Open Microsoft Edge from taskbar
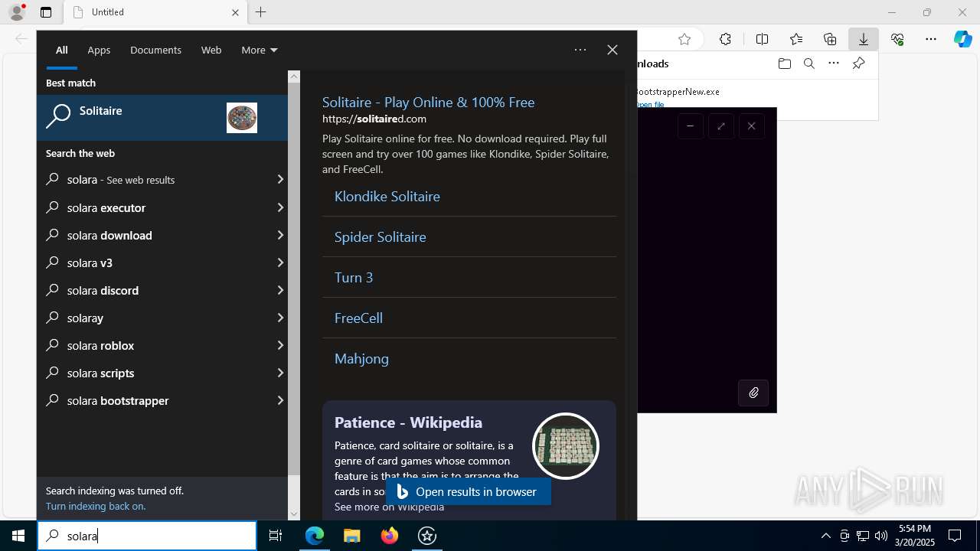Image resolution: width=980 pixels, height=551 pixels. (x=315, y=536)
